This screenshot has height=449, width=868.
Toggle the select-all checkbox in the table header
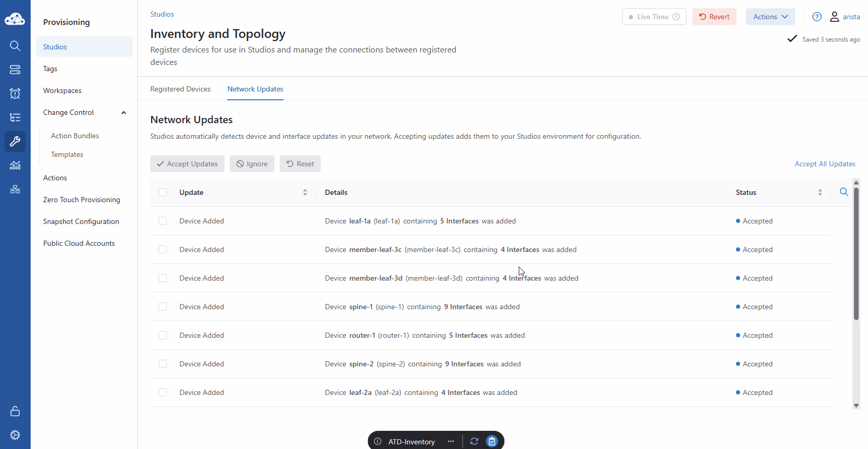(x=163, y=192)
